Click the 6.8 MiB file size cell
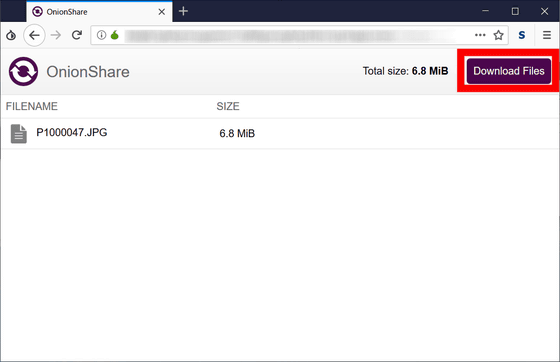 (237, 134)
